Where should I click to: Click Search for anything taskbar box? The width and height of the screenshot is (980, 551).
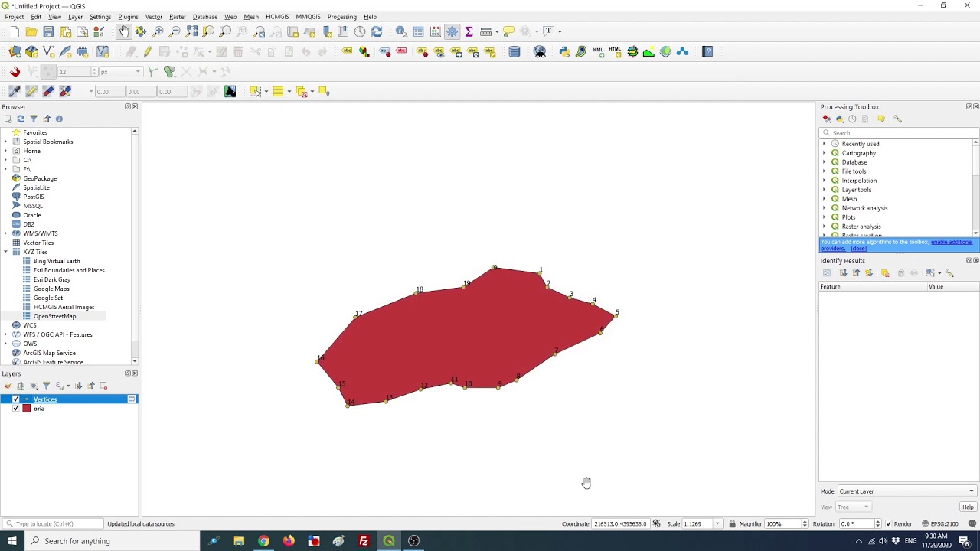coord(111,541)
